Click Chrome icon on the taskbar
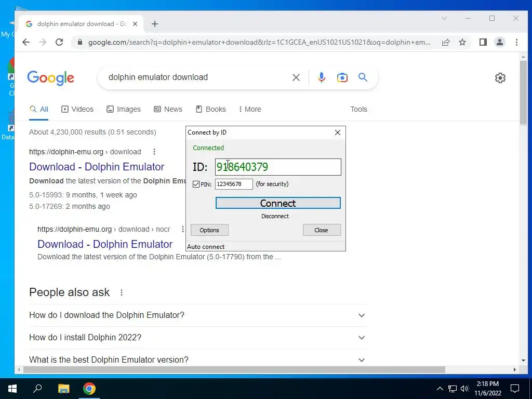The width and height of the screenshot is (532, 399). click(x=89, y=389)
